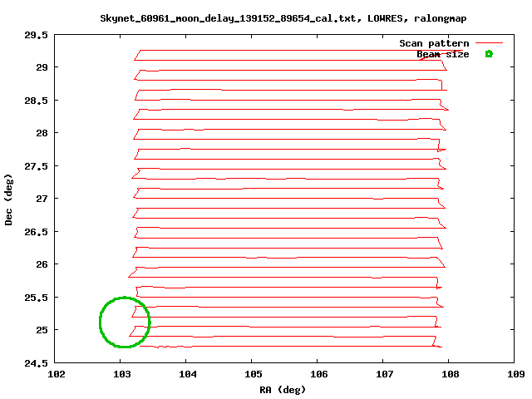Image resolution: width=532 pixels, height=399 pixels.
Task: Click the 103 tick on RA axis
Action: tap(121, 374)
